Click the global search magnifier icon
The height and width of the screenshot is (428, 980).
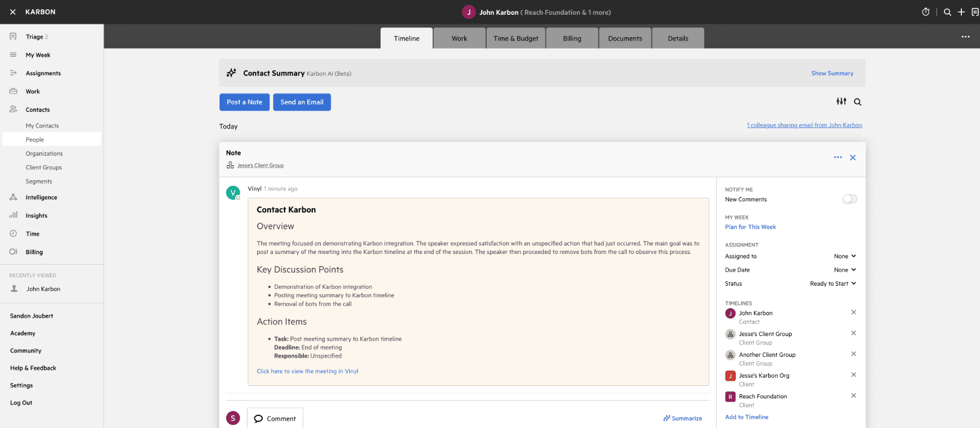(947, 12)
